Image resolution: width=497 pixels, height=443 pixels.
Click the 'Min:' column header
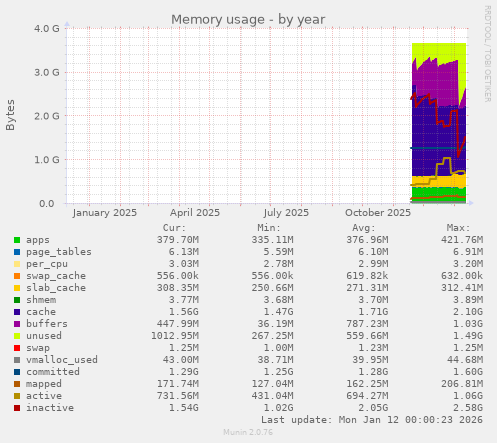(269, 228)
